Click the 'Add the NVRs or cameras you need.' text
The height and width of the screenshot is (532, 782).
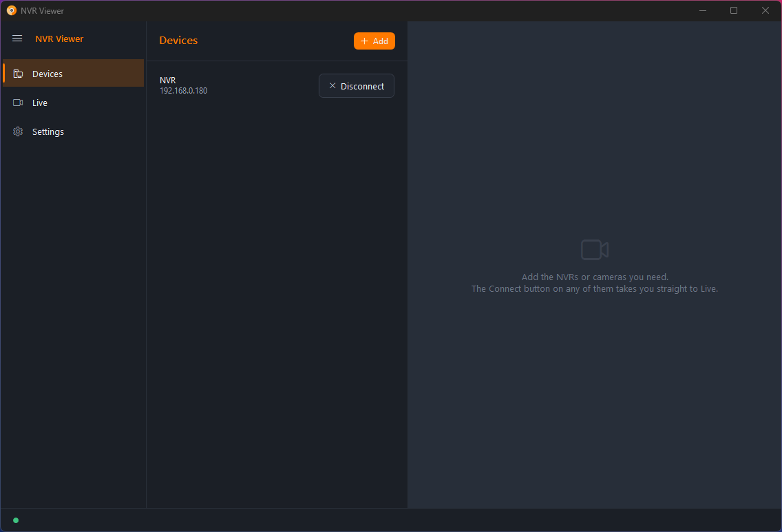tap(595, 277)
